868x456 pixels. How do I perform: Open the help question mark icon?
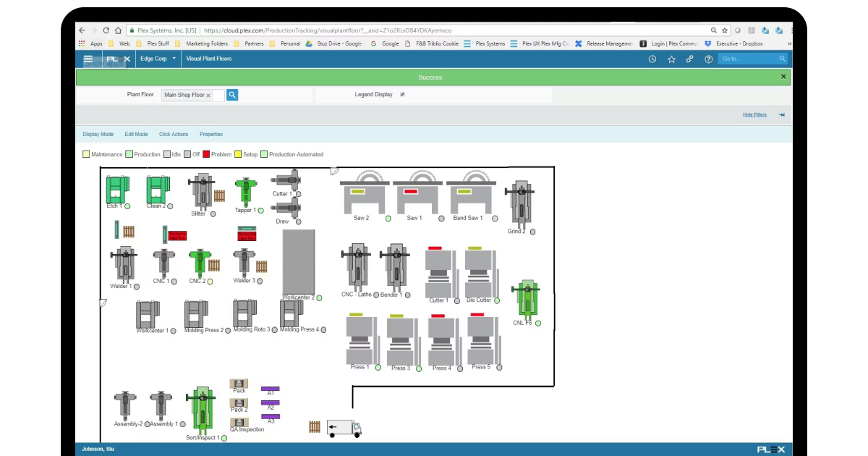click(x=708, y=59)
